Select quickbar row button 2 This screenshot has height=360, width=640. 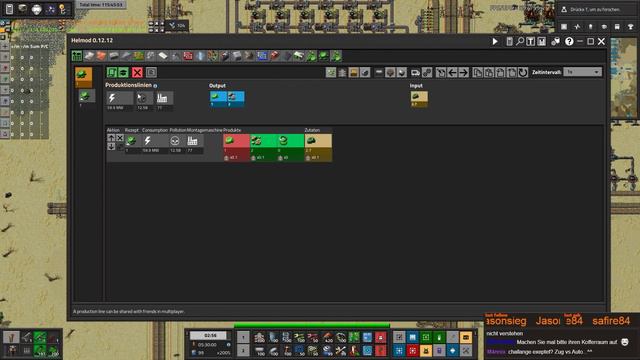coord(243,350)
